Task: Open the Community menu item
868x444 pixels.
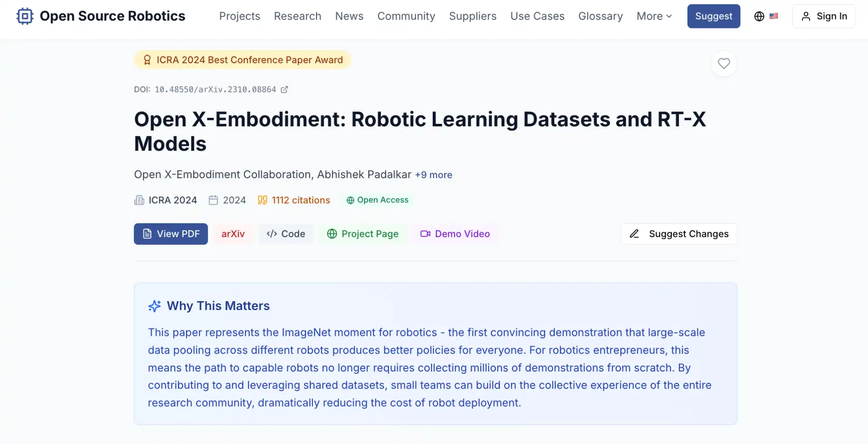Action: tap(406, 16)
